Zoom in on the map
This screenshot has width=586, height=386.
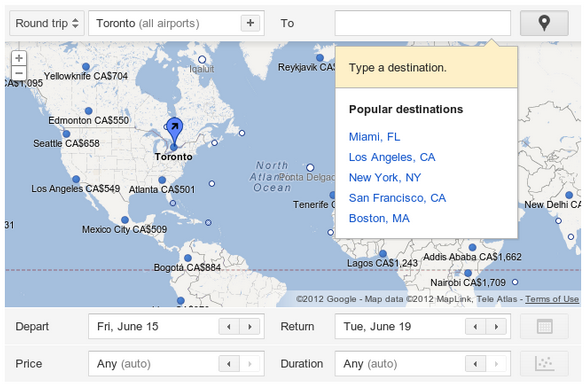(19, 58)
